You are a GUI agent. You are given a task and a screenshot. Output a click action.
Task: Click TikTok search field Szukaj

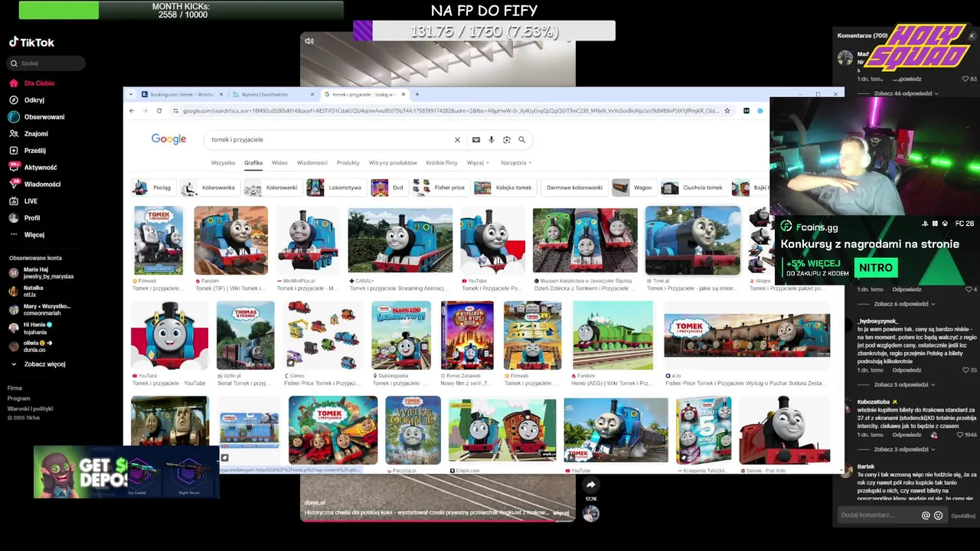[47, 64]
